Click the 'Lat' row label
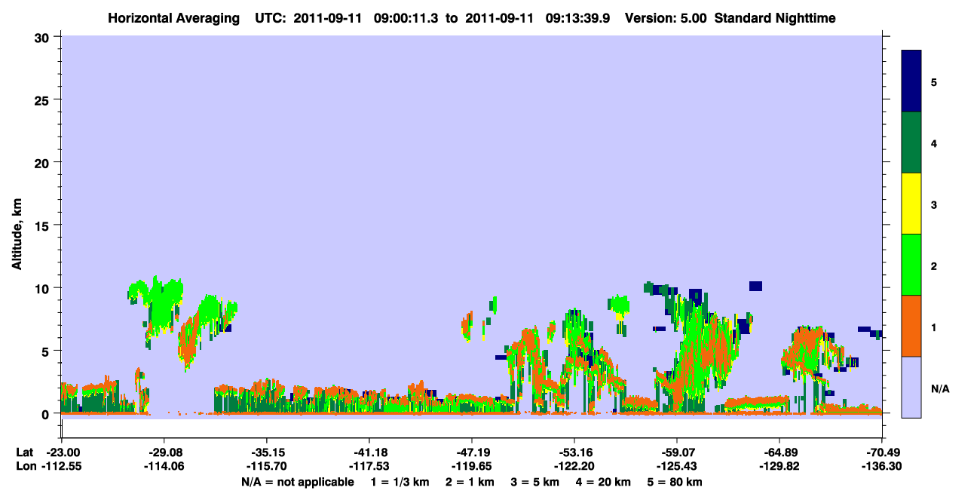 tap(24, 452)
